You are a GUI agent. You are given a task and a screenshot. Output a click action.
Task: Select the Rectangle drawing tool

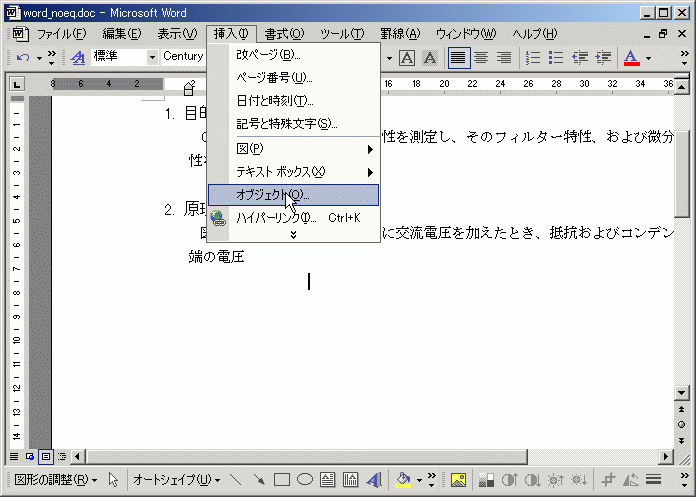point(282,480)
